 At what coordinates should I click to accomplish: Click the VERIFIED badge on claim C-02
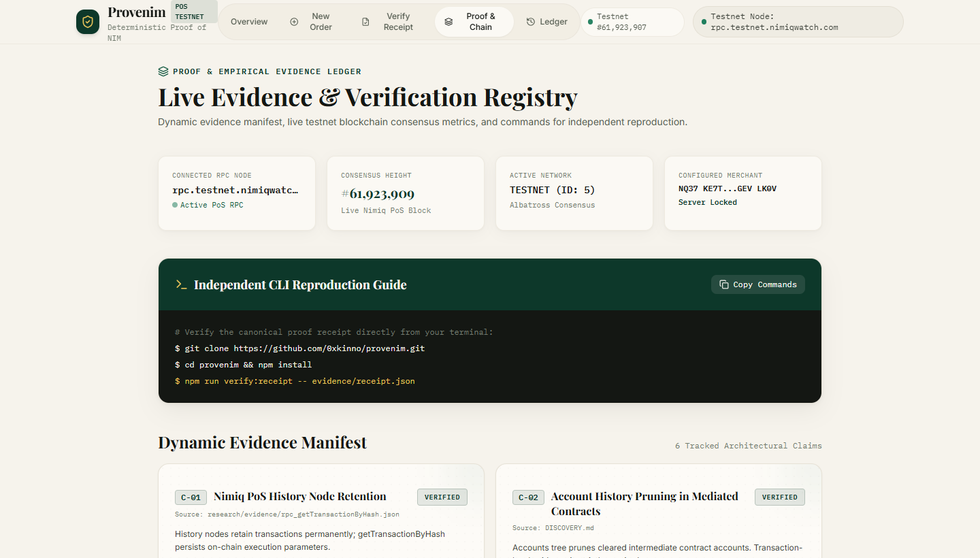click(780, 497)
